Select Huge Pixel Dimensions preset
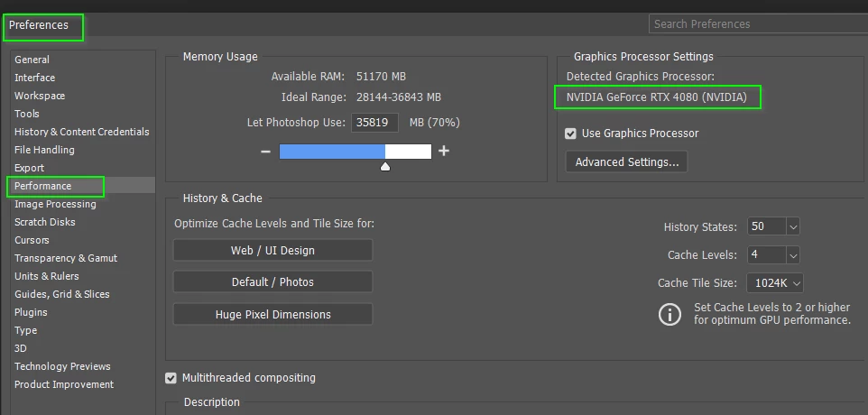This screenshot has height=415, width=868. [272, 314]
